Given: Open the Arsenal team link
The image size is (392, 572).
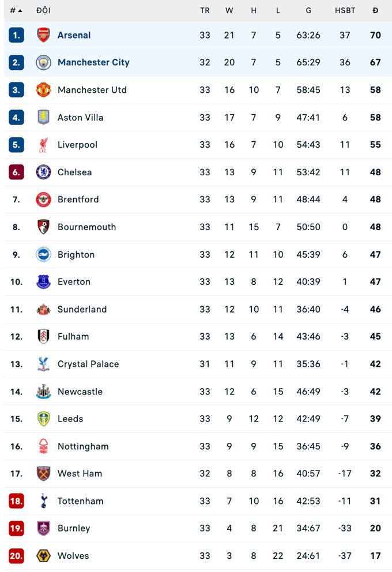Looking at the screenshot, I should [74, 35].
